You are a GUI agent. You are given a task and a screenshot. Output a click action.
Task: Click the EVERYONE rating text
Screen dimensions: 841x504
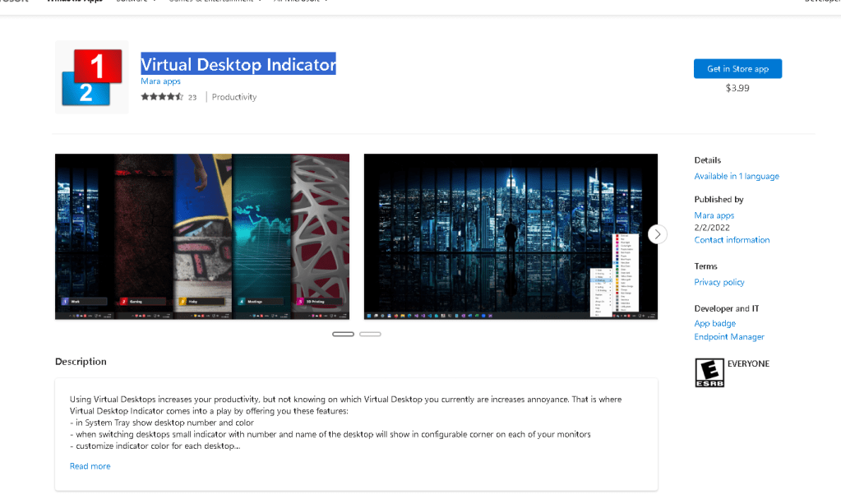[748, 363]
